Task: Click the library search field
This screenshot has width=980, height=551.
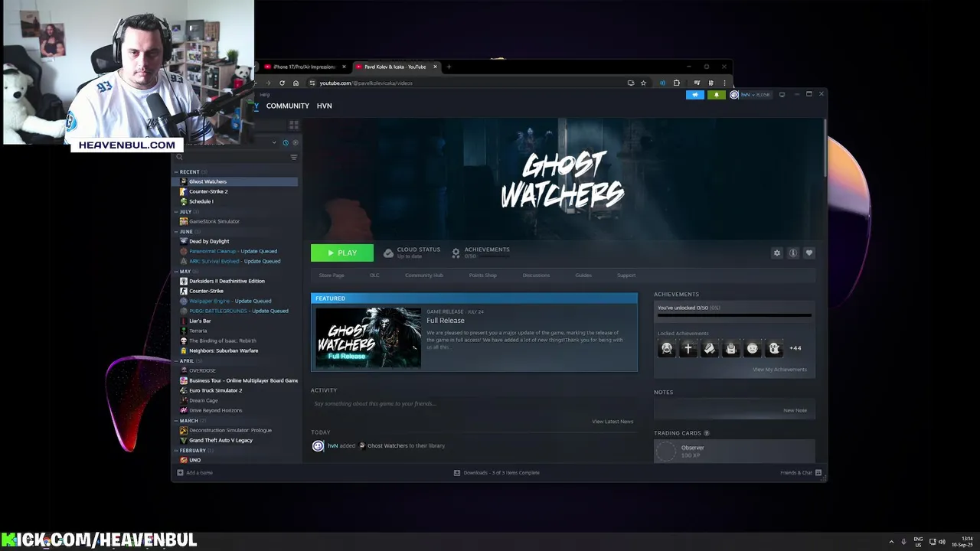Action: click(x=230, y=157)
